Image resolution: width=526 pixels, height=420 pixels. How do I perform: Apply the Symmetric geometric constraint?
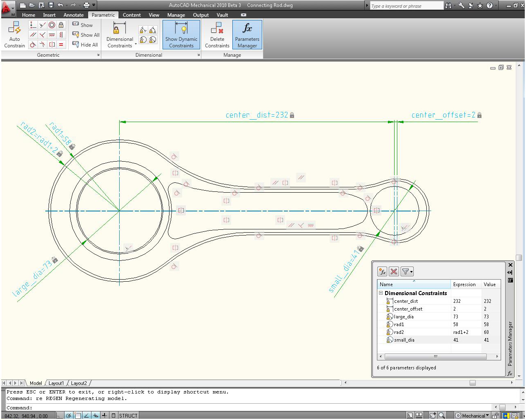coord(52,44)
